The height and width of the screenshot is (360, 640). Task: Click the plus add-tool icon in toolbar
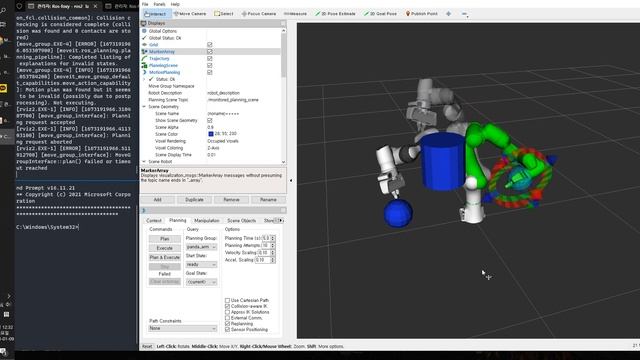tap(449, 13)
